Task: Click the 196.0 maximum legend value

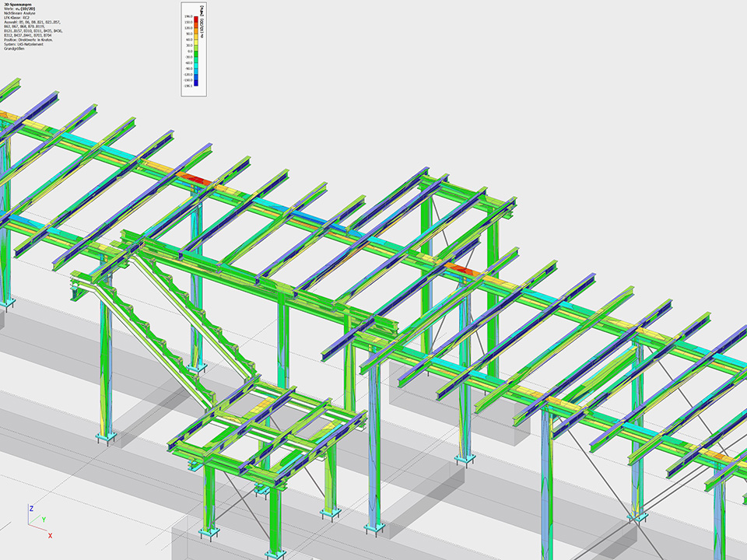Action: point(188,15)
